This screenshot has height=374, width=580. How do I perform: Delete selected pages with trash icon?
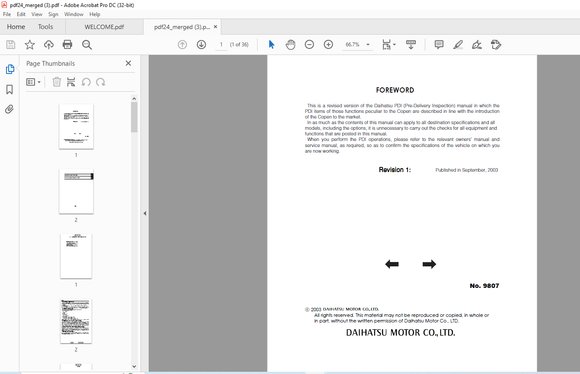pos(56,82)
